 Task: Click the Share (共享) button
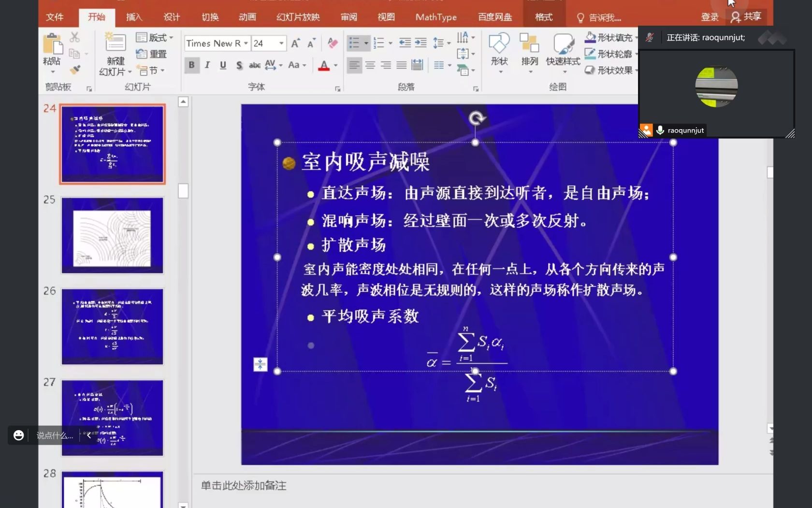(746, 17)
